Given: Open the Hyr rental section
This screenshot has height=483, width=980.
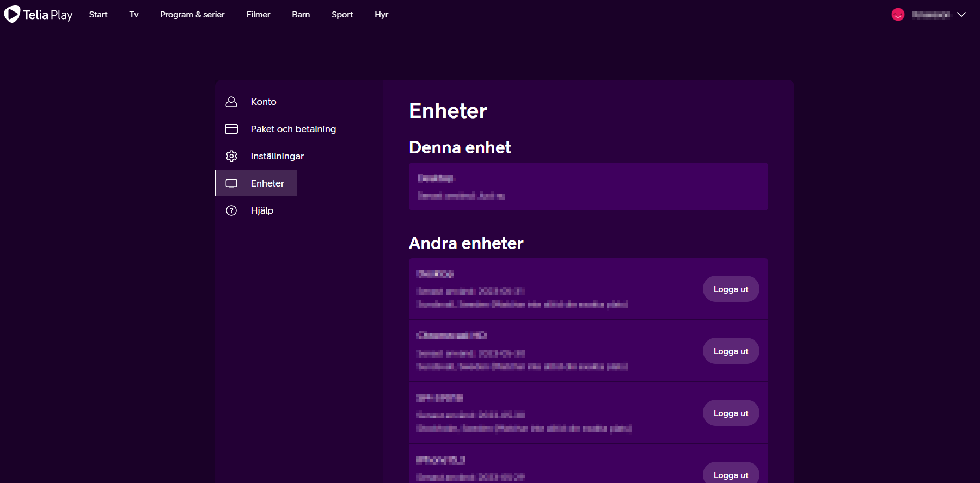Looking at the screenshot, I should (x=381, y=15).
